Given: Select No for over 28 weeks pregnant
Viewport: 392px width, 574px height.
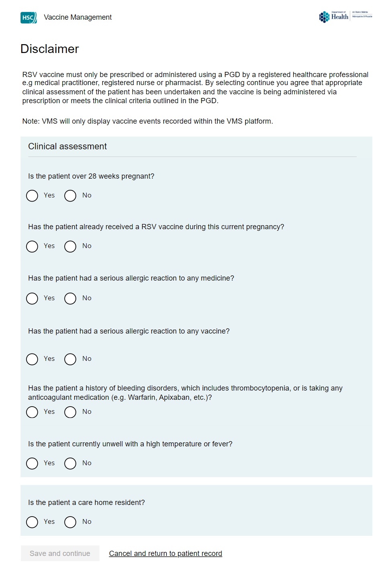Looking at the screenshot, I should 70,196.
